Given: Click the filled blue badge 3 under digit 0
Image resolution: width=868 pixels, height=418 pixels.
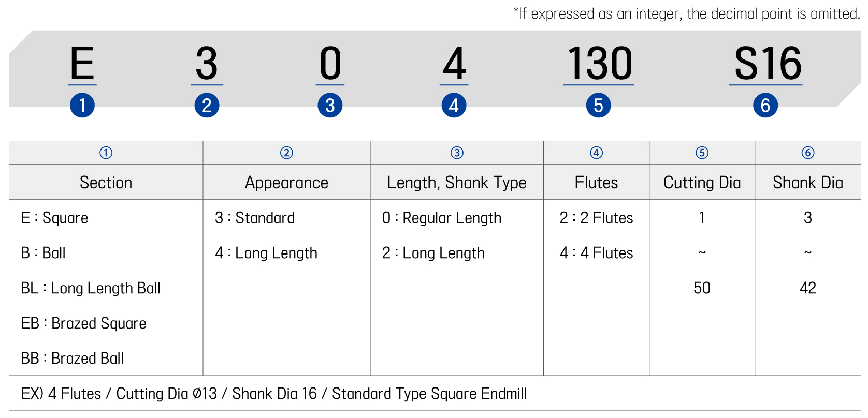Looking at the screenshot, I should click(x=330, y=105).
